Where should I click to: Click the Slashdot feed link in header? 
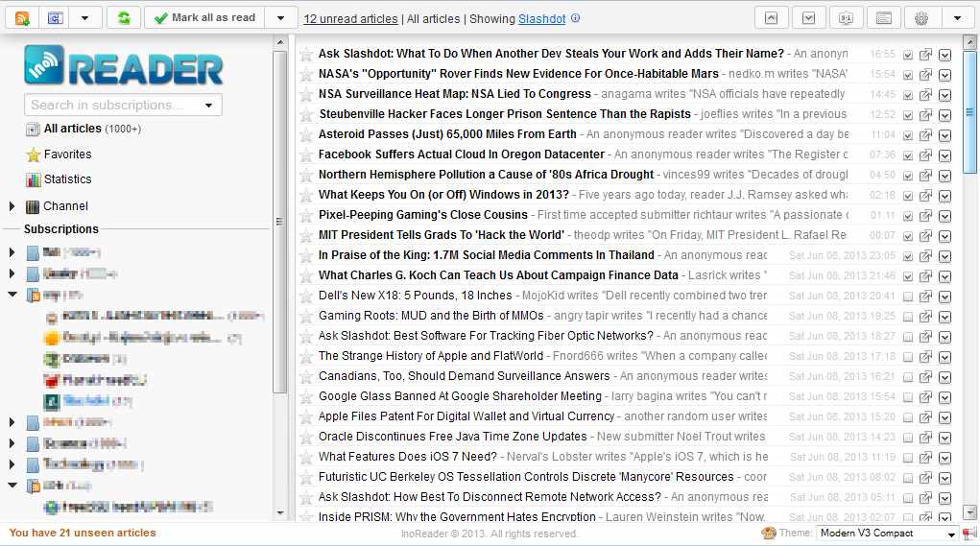tap(541, 19)
